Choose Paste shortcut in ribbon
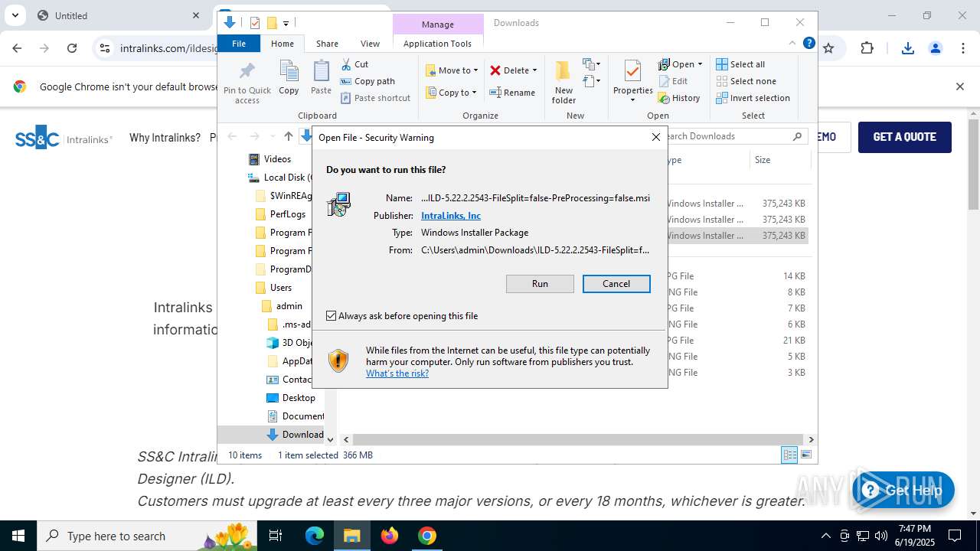The height and width of the screenshot is (551, 980). coord(375,98)
